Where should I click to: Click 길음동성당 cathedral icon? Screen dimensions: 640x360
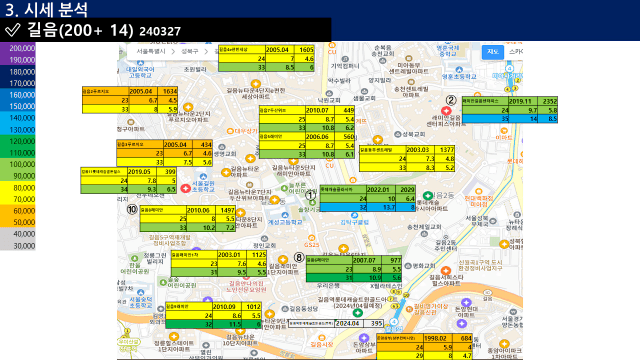tap(285, 309)
